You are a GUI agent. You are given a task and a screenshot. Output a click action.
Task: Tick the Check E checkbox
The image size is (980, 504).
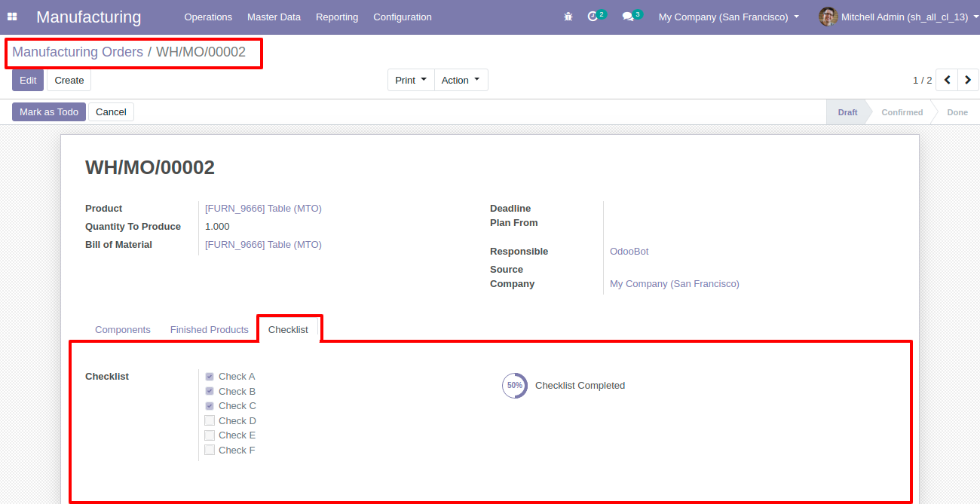[x=210, y=435]
